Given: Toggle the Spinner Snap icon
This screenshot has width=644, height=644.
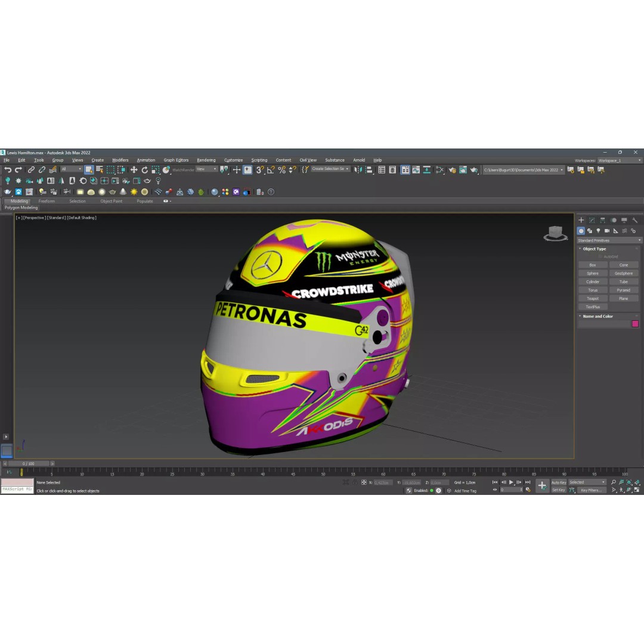Looking at the screenshot, I should (x=292, y=169).
